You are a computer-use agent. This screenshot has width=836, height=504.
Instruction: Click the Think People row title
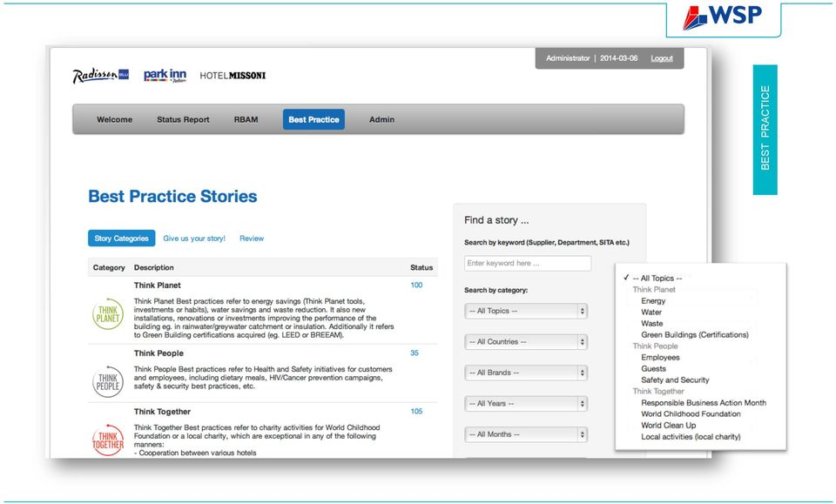point(158,353)
